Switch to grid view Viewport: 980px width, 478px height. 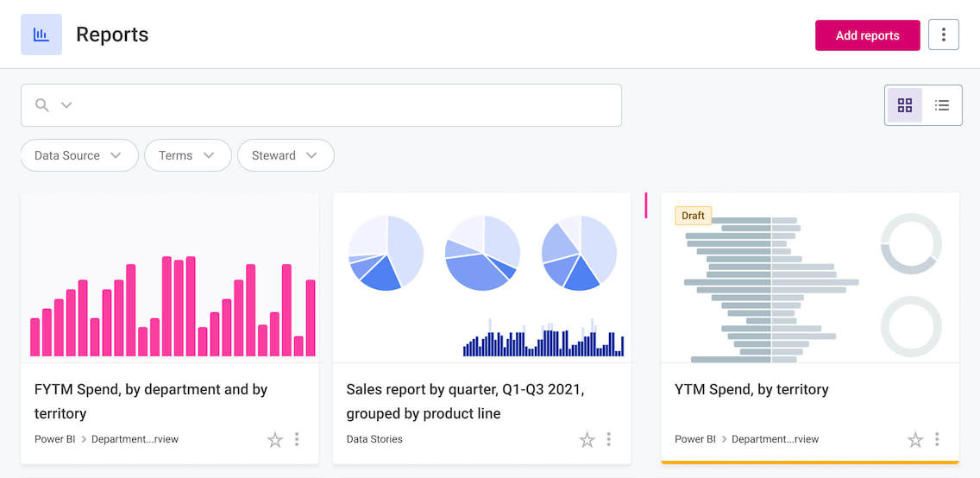[x=905, y=105]
